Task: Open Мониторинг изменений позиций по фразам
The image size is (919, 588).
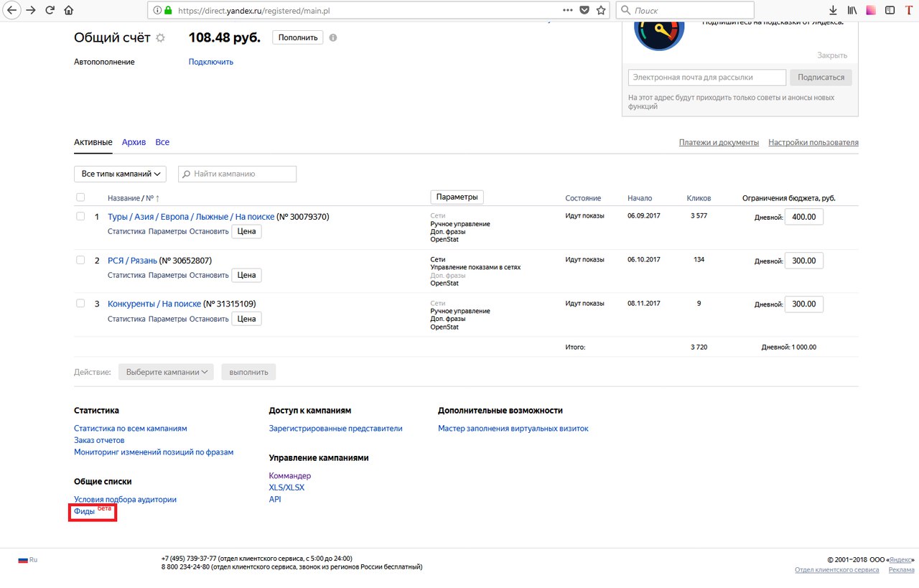Action: coord(154,452)
